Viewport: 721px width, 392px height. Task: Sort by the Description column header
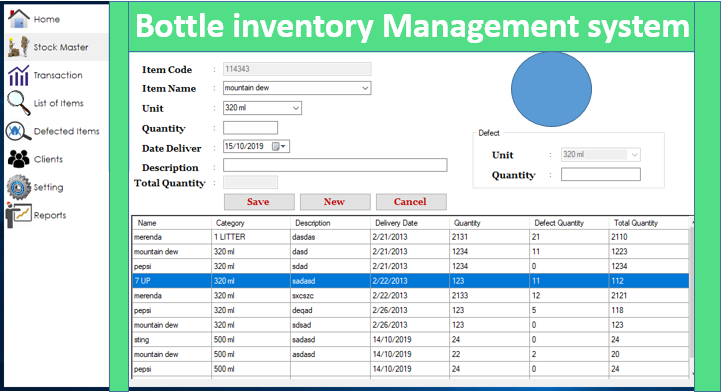(330, 223)
